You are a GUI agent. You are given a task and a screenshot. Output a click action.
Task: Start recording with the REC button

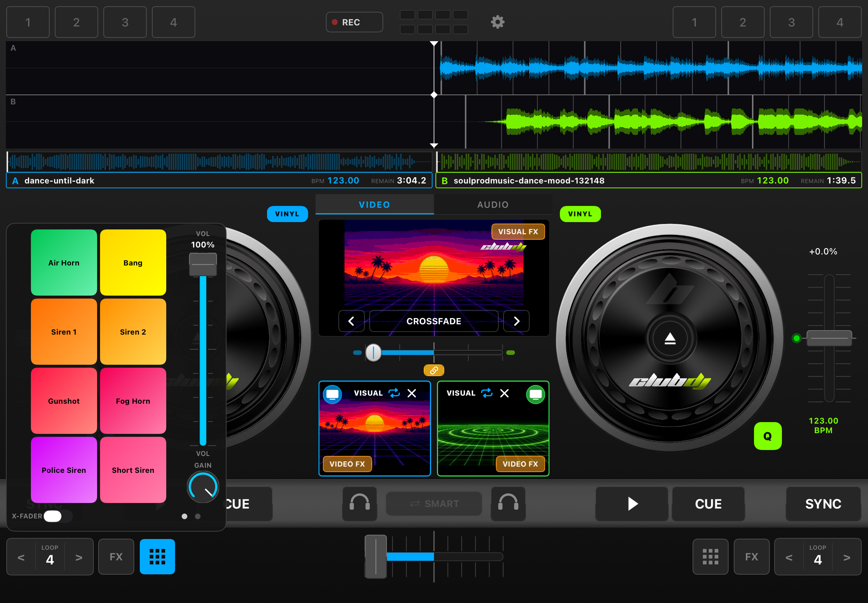pos(354,22)
